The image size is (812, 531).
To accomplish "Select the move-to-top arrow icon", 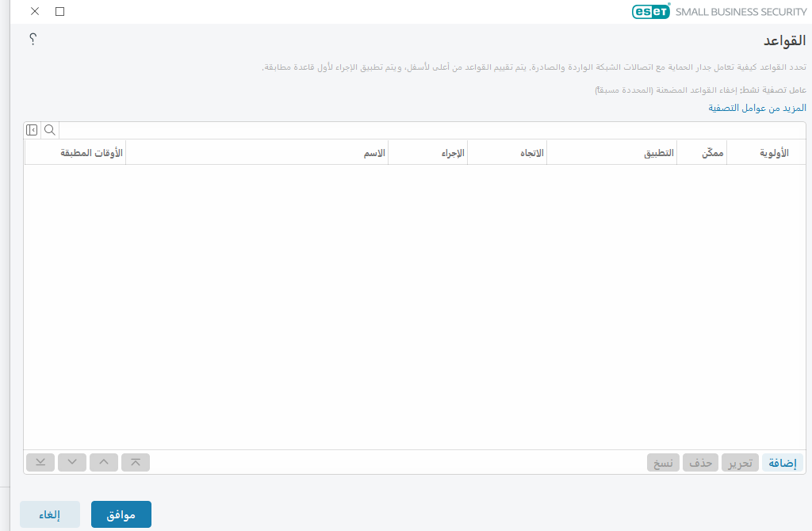I will [x=135, y=462].
